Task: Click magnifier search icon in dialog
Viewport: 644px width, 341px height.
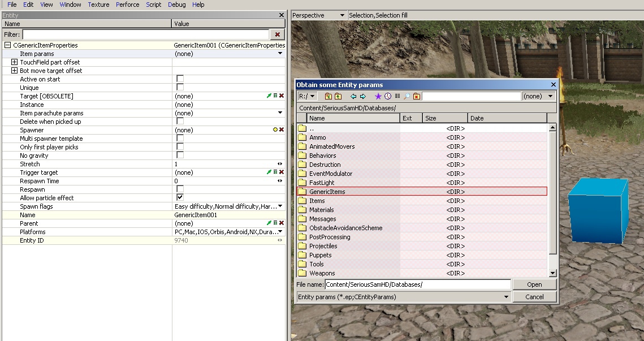Action: pyautogui.click(x=407, y=96)
